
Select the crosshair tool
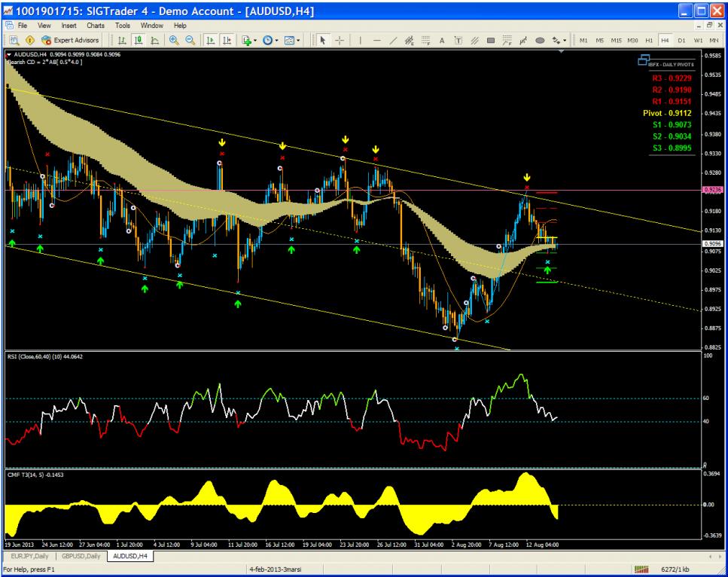pyautogui.click(x=340, y=39)
